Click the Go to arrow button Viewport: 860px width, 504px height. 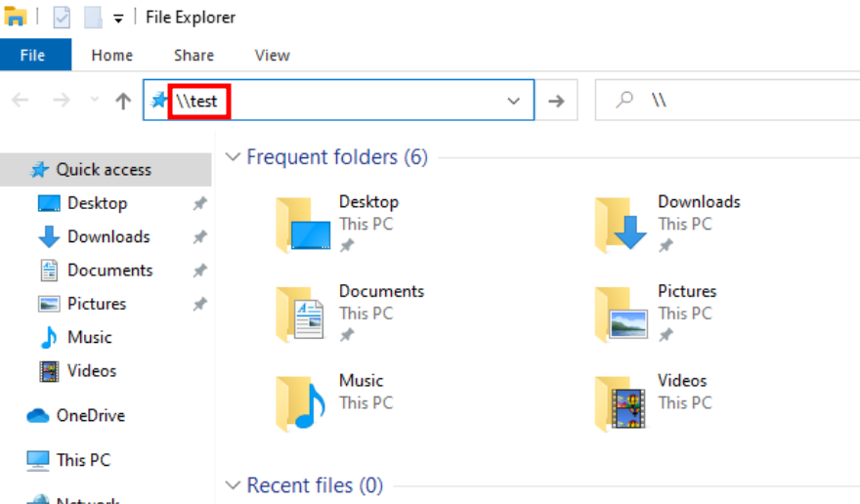click(x=556, y=101)
